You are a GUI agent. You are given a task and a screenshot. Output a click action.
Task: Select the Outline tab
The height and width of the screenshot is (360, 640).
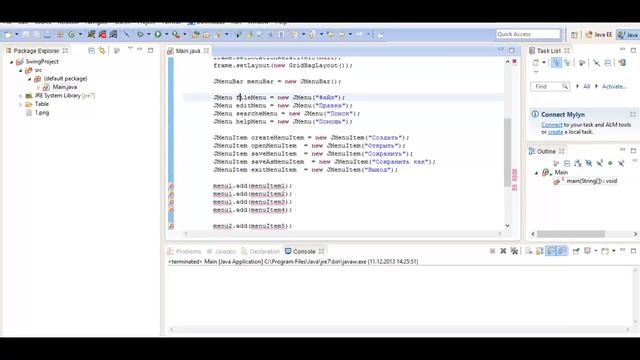pyautogui.click(x=546, y=151)
